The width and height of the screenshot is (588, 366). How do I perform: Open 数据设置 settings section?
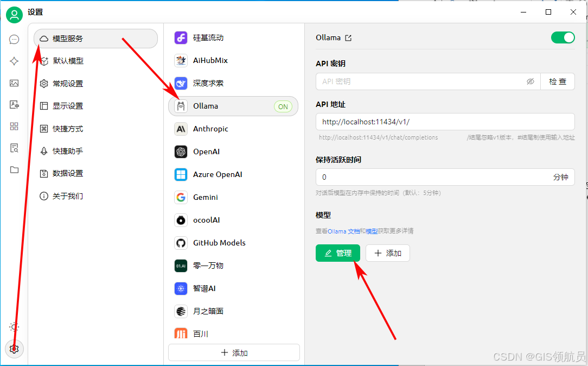click(x=95, y=173)
